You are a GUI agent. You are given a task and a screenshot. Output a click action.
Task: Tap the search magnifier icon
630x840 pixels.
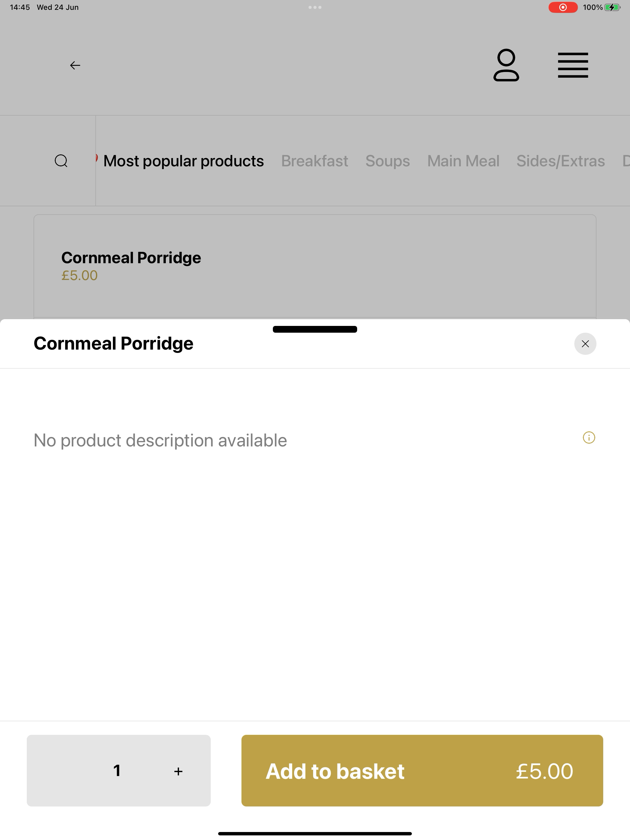[x=61, y=160]
